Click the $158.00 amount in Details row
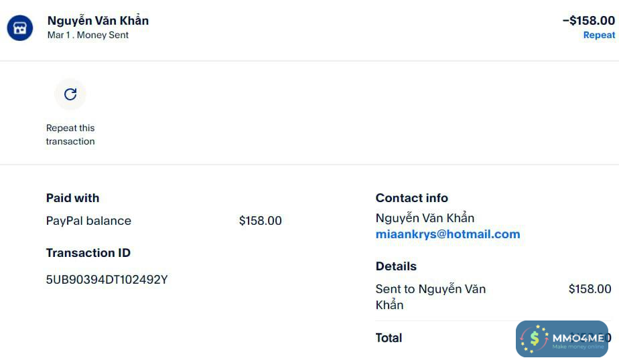Viewport: 619px width, 364px height. pyautogui.click(x=590, y=289)
